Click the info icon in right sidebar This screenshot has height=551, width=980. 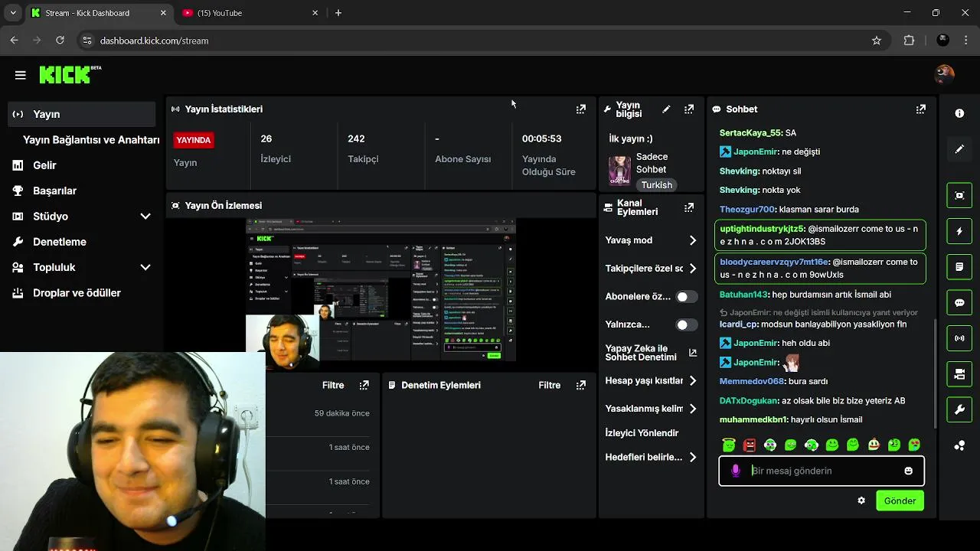click(x=959, y=113)
